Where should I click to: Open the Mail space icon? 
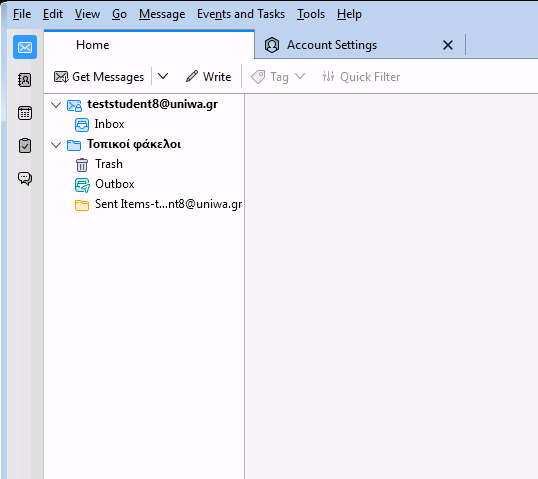25,47
